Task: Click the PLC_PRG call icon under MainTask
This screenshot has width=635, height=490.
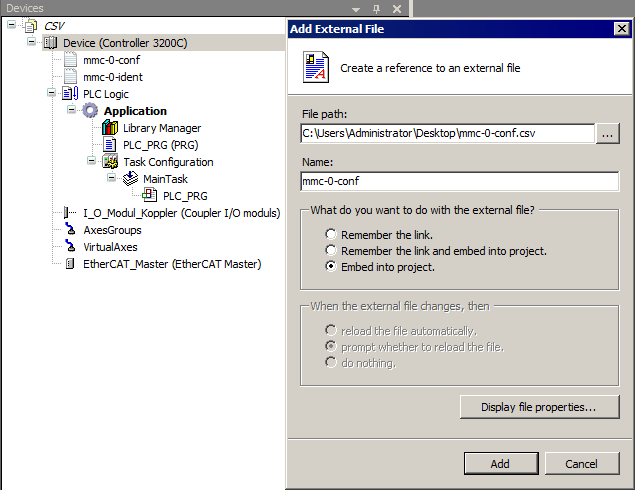Action: tap(149, 196)
